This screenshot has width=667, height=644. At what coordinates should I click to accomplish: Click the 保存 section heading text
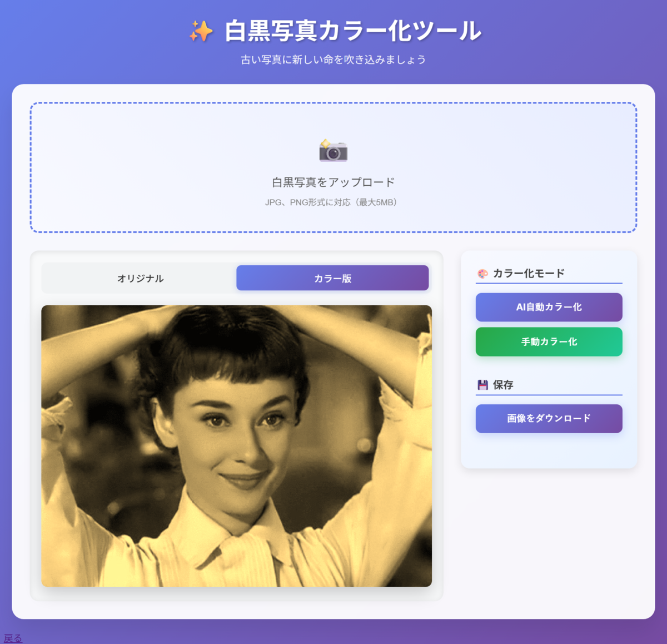coord(503,385)
